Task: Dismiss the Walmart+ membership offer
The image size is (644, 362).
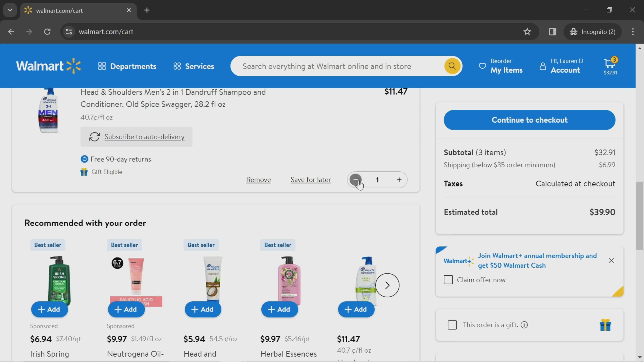Action: pos(611,260)
